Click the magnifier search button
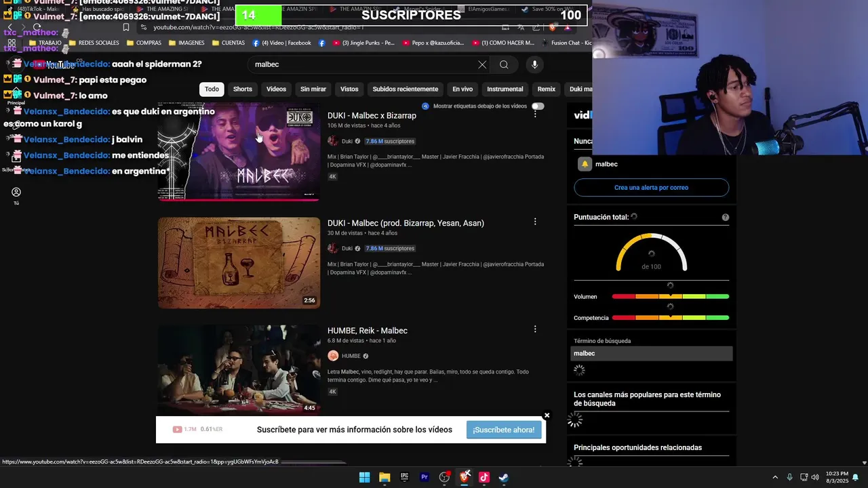The width and height of the screenshot is (868, 488). pyautogui.click(x=504, y=64)
